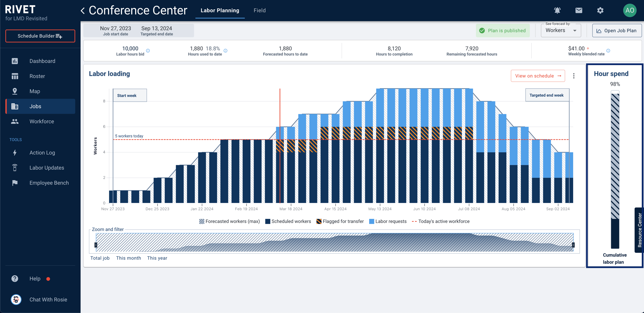Toggle Scheduled workers legend series

tap(288, 221)
